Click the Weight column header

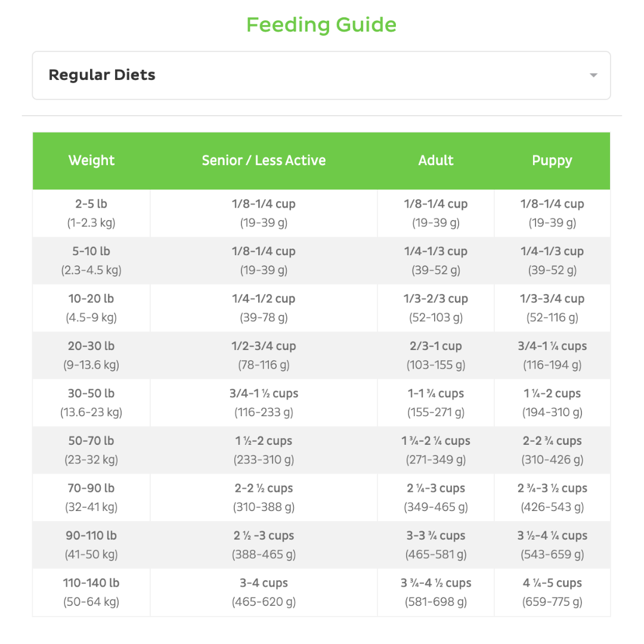pyautogui.click(x=91, y=160)
